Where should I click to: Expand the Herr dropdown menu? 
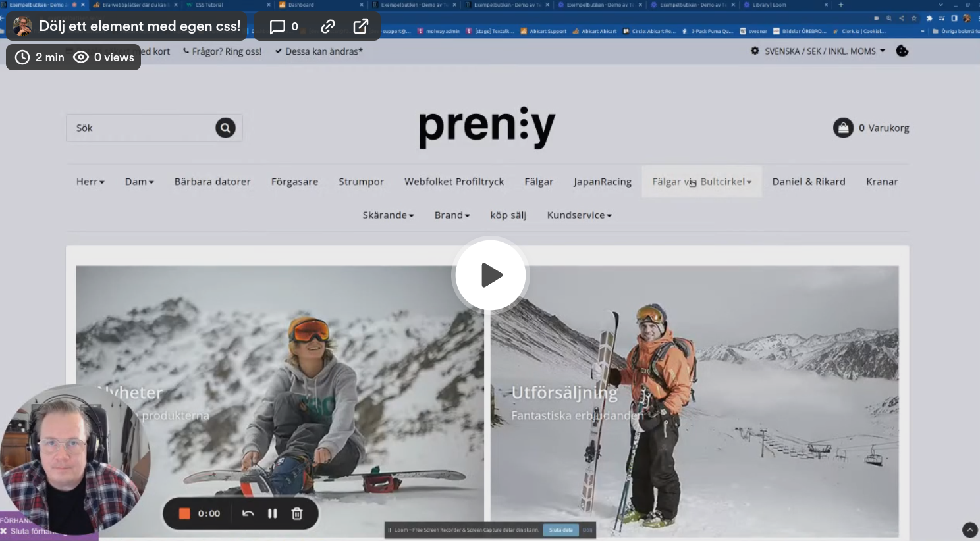90,182
